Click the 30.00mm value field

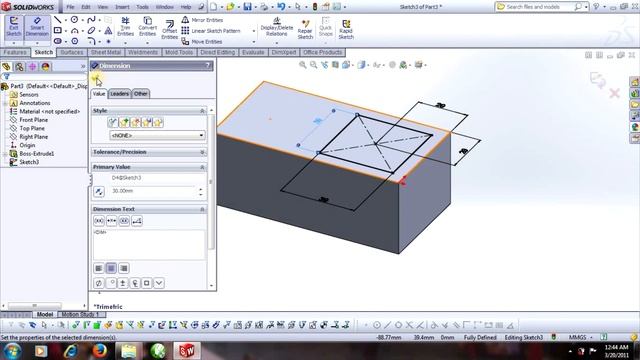(153, 191)
